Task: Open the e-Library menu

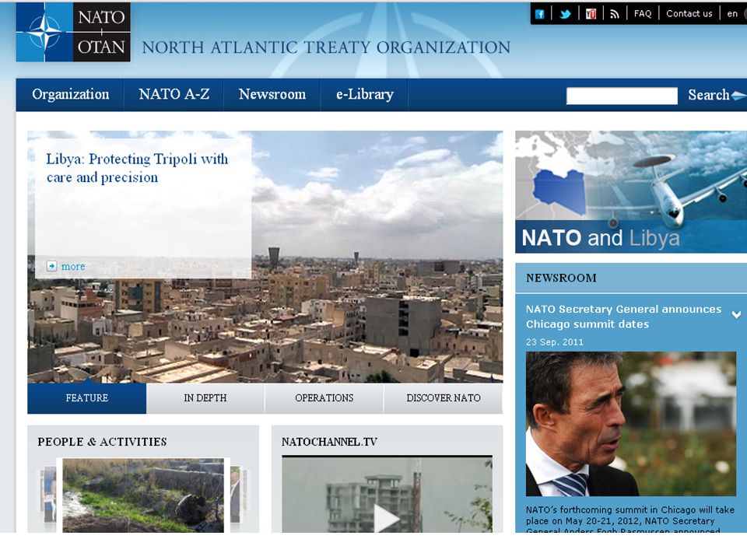Action: [x=364, y=94]
